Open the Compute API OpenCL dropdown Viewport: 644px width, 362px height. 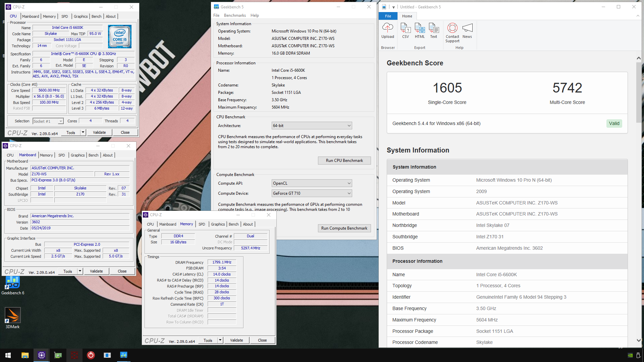tap(312, 183)
